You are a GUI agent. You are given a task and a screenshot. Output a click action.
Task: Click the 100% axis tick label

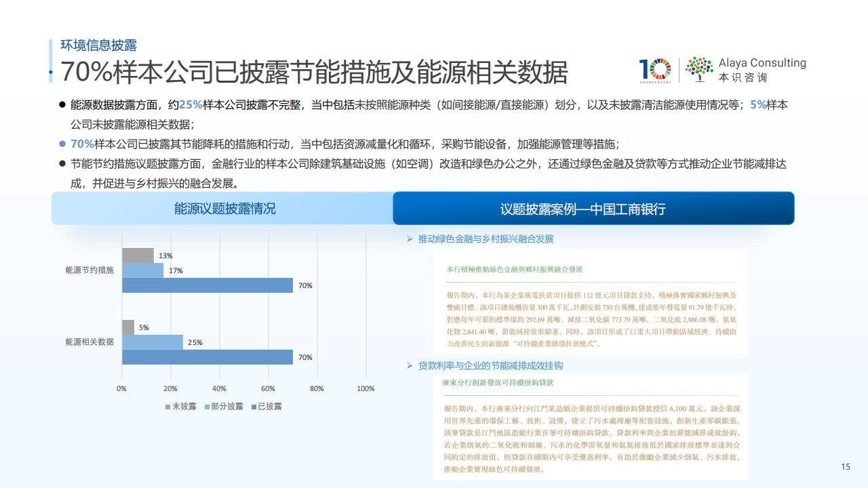(366, 388)
